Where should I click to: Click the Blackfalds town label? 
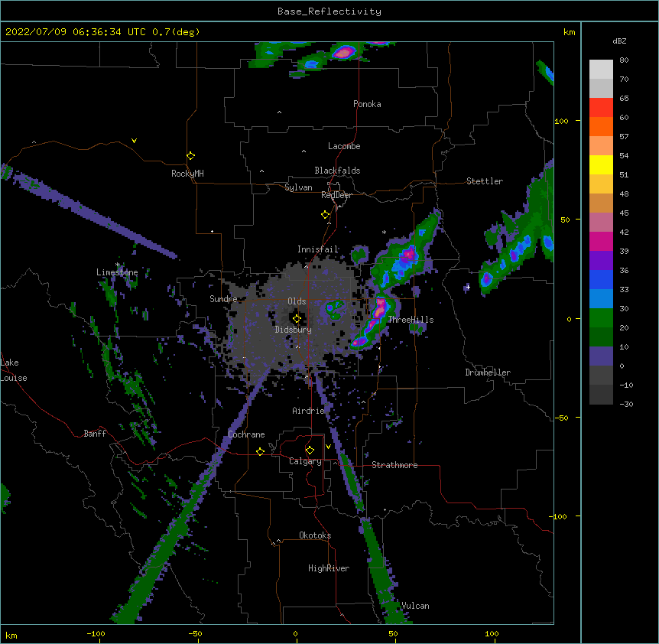(337, 171)
